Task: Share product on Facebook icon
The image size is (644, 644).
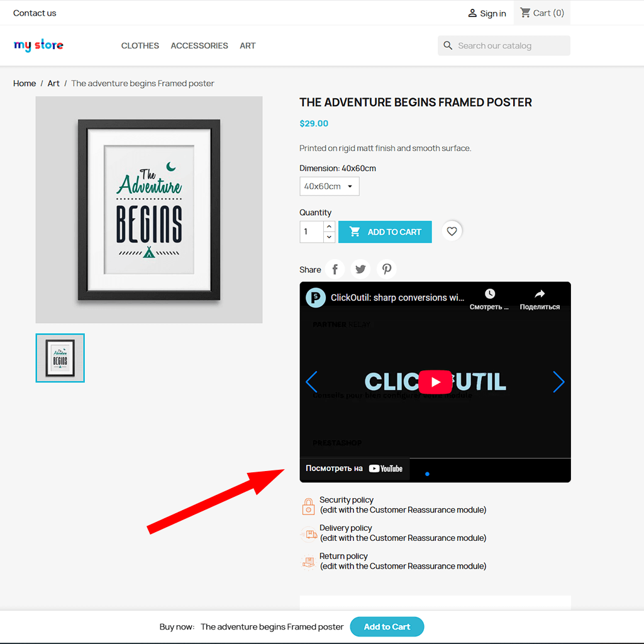Action: (335, 269)
